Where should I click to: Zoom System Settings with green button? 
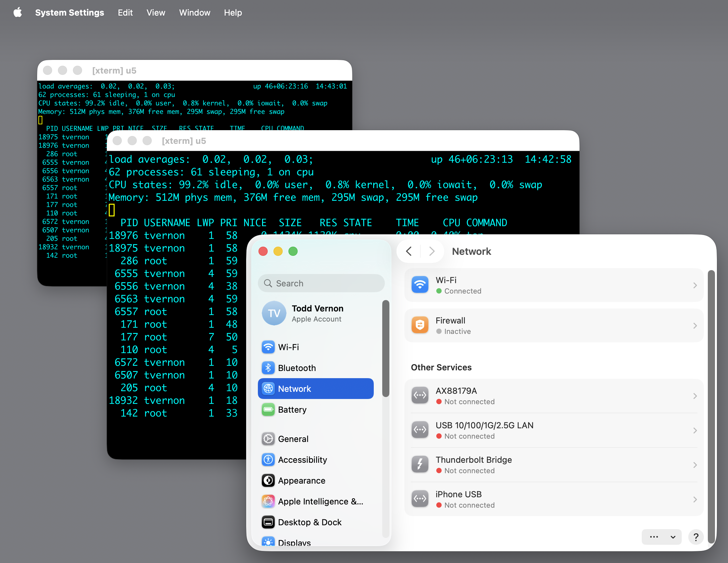pos(293,251)
